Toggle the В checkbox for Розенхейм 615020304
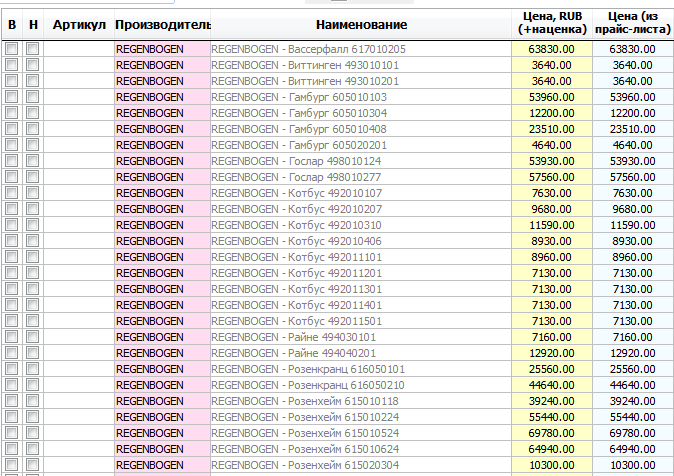 coord(12,464)
